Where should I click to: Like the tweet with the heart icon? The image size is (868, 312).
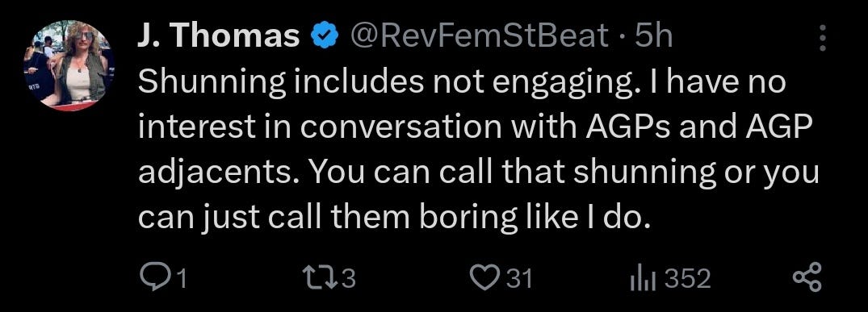(487, 278)
